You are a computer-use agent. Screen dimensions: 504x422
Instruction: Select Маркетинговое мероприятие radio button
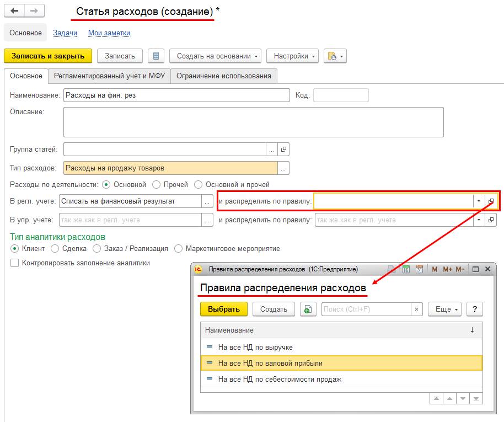pos(179,249)
